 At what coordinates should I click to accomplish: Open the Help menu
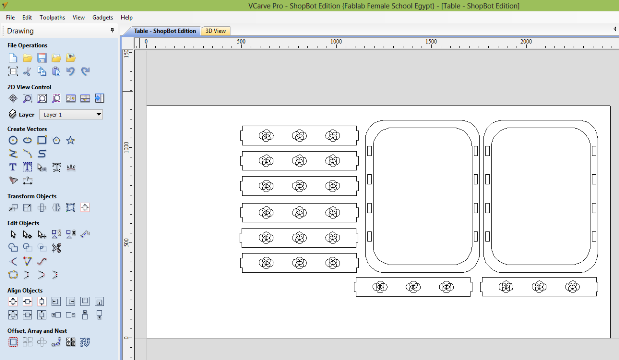tap(127, 17)
